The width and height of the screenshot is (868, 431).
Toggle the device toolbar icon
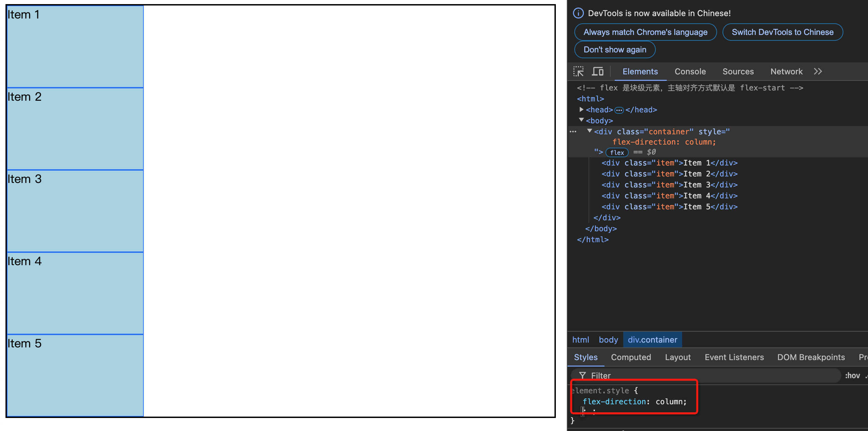(598, 71)
